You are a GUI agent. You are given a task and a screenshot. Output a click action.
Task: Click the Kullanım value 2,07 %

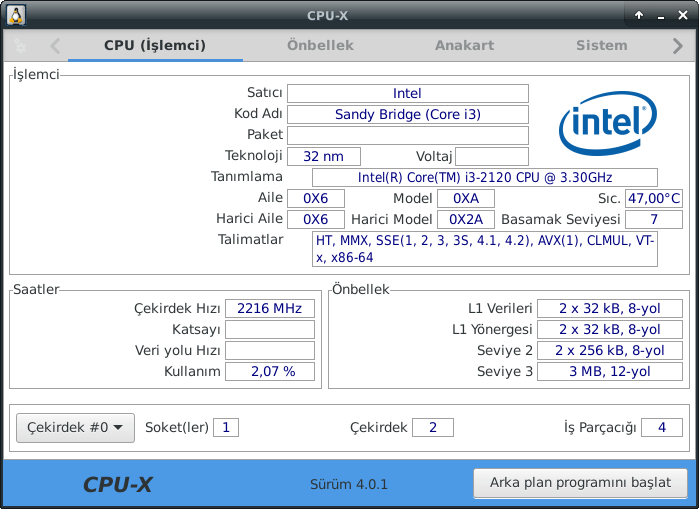coord(270,371)
